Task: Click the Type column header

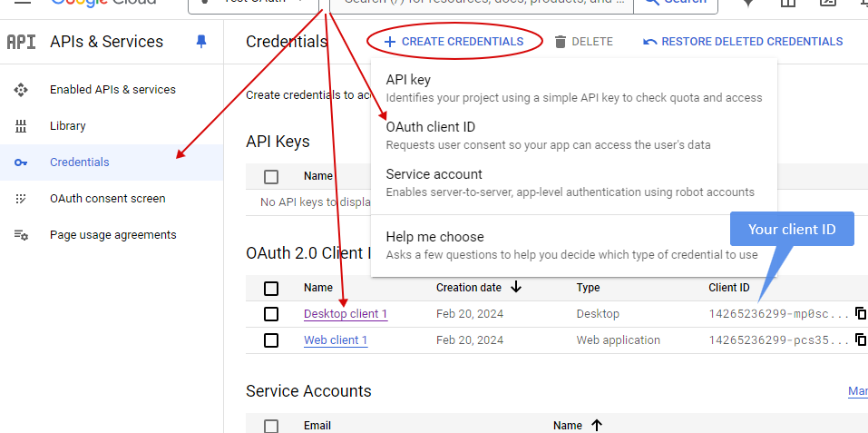Action: (x=588, y=288)
